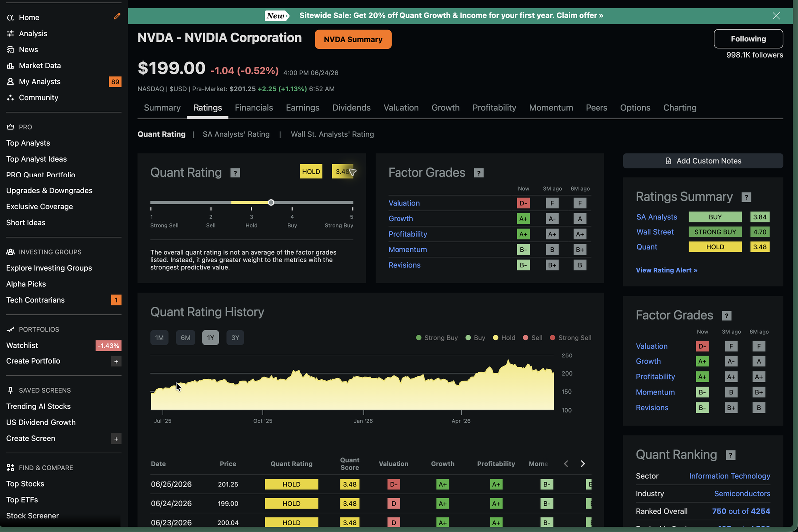The height and width of the screenshot is (532, 798).
Task: Select the 1Y history range
Action: tap(211, 338)
